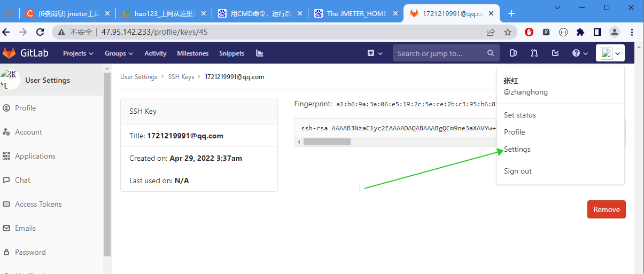Open the Projects dropdown in navbar

[78, 53]
